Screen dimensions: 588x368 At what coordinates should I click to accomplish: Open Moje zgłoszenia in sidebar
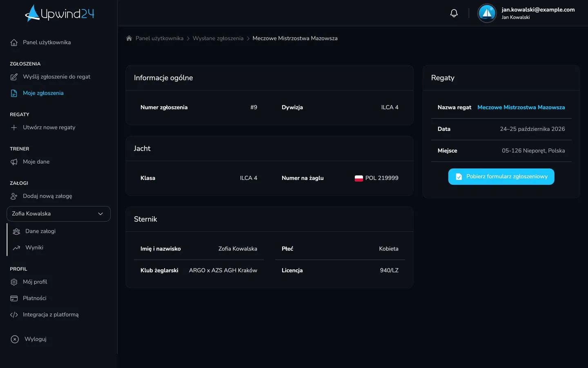pos(43,93)
